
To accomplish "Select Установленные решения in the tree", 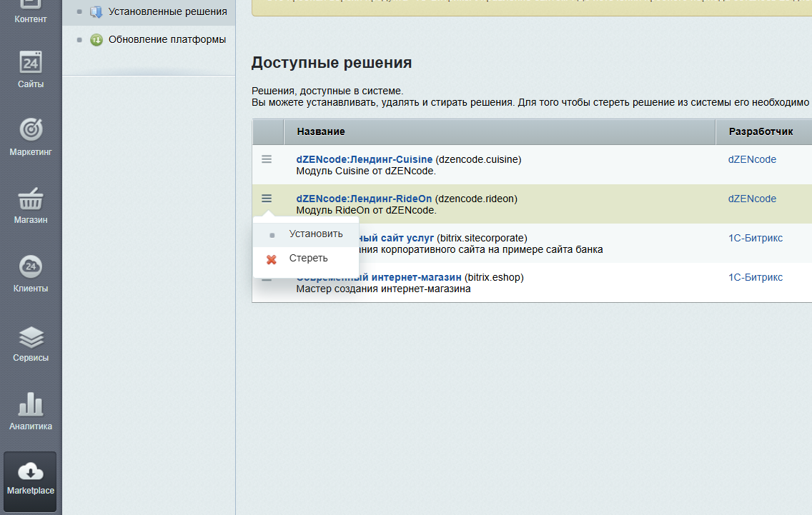I will [167, 11].
